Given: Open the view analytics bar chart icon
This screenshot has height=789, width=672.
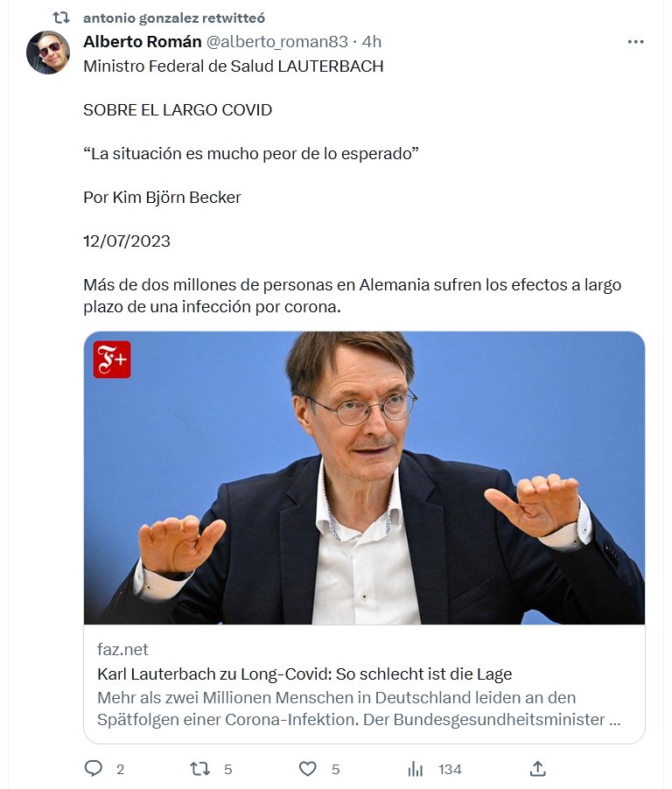Looking at the screenshot, I should tap(416, 768).
